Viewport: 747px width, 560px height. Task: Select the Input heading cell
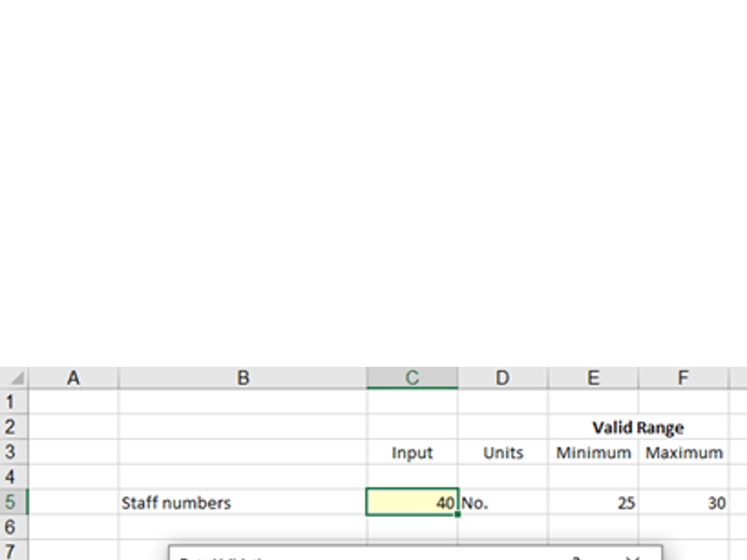point(412,453)
